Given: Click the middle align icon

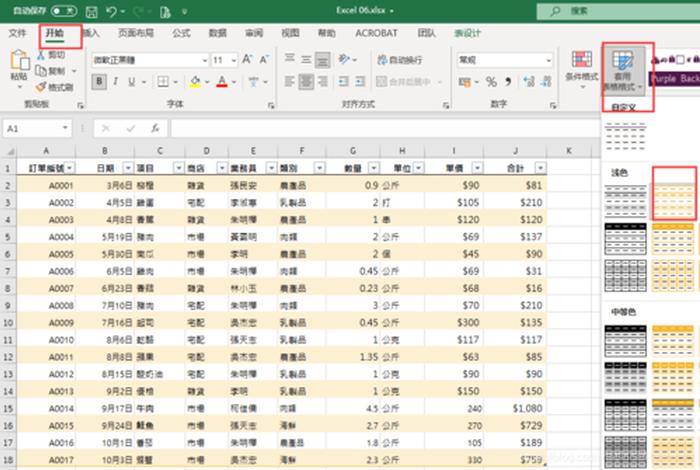Looking at the screenshot, I should click(306, 58).
